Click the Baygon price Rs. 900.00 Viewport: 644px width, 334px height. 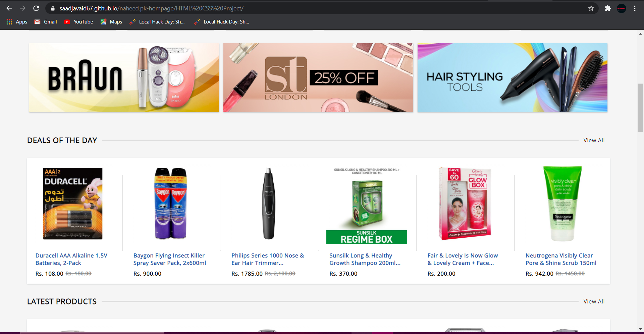pyautogui.click(x=147, y=274)
